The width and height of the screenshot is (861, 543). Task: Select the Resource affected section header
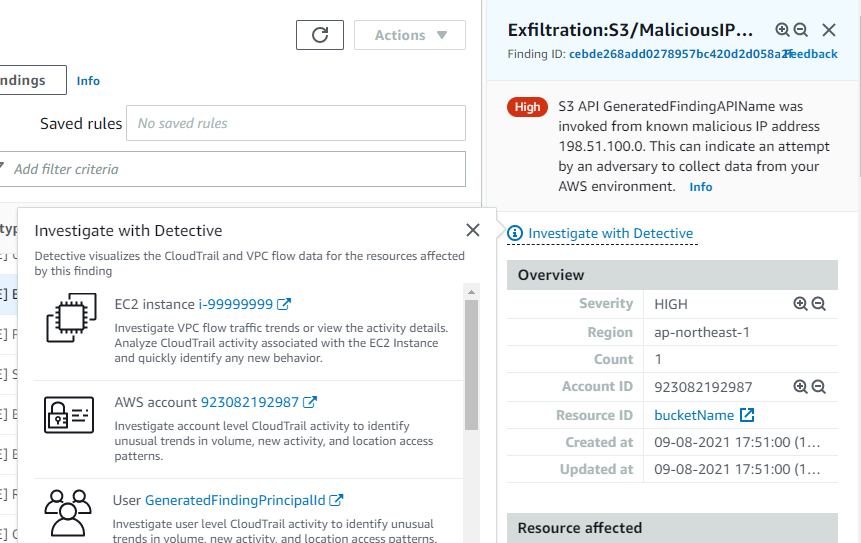(x=672, y=528)
